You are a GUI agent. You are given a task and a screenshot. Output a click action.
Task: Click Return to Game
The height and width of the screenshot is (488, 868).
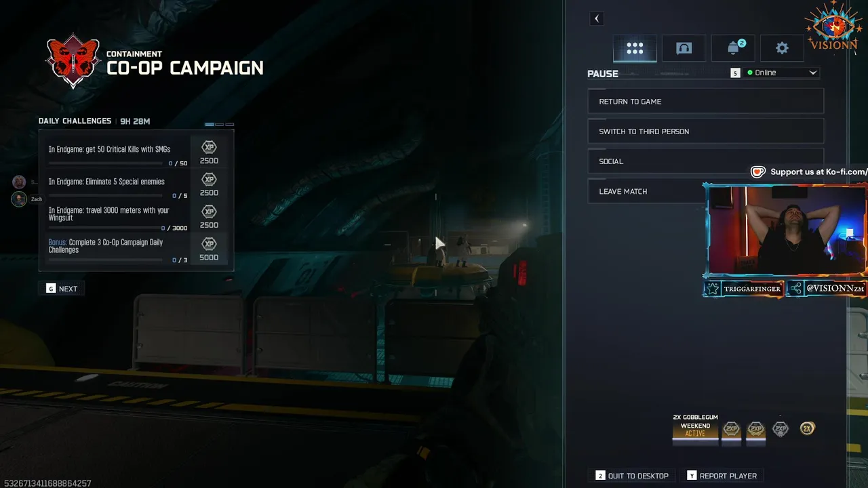tap(705, 102)
